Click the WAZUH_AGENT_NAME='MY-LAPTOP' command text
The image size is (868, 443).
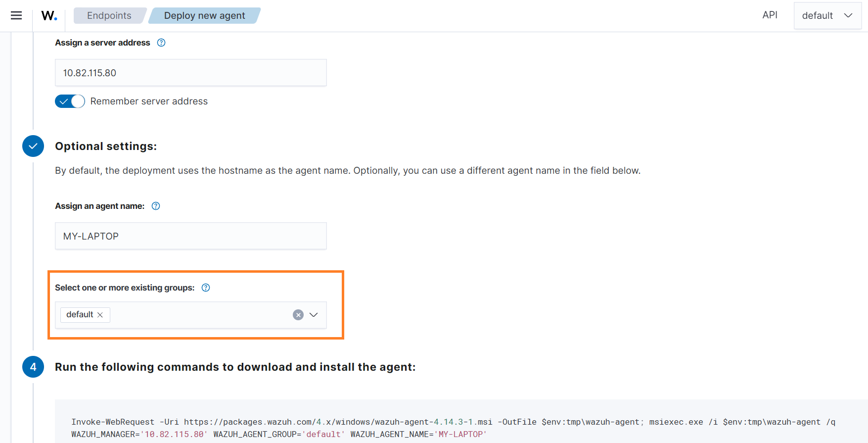(x=418, y=435)
